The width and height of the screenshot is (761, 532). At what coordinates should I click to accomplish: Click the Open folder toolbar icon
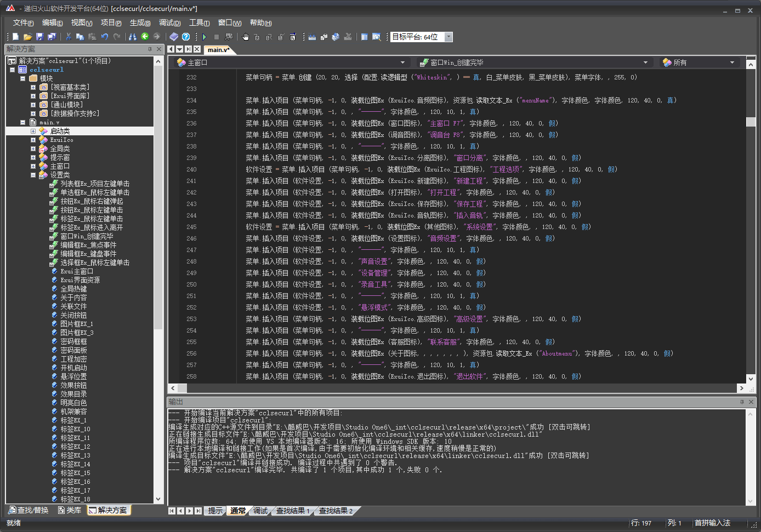pos(27,37)
